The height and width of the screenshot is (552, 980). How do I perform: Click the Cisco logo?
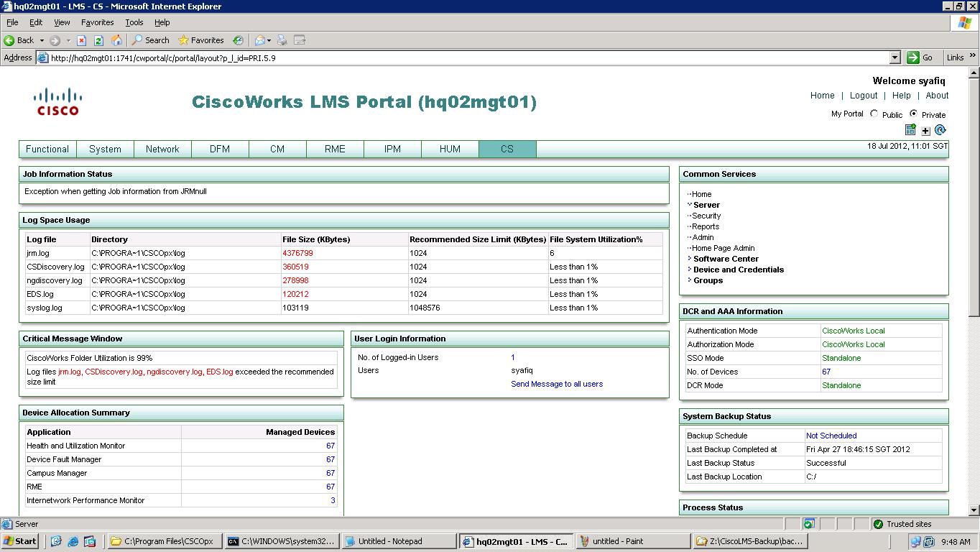tap(58, 101)
